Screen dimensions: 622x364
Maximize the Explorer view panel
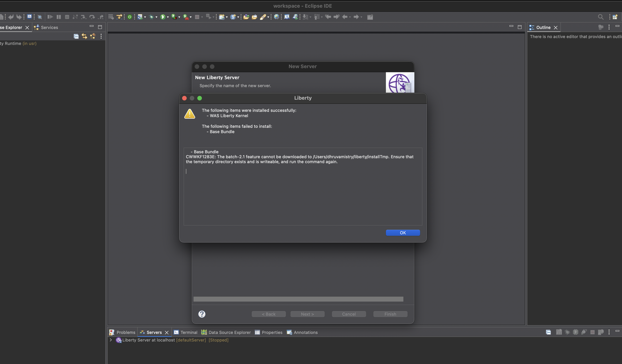point(100,27)
